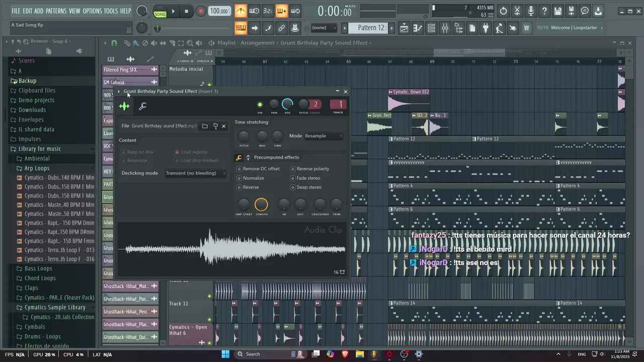The height and width of the screenshot is (362, 644).
Task: Select the Ghosthack-Hihat_Perc channel
Action: 131,312
